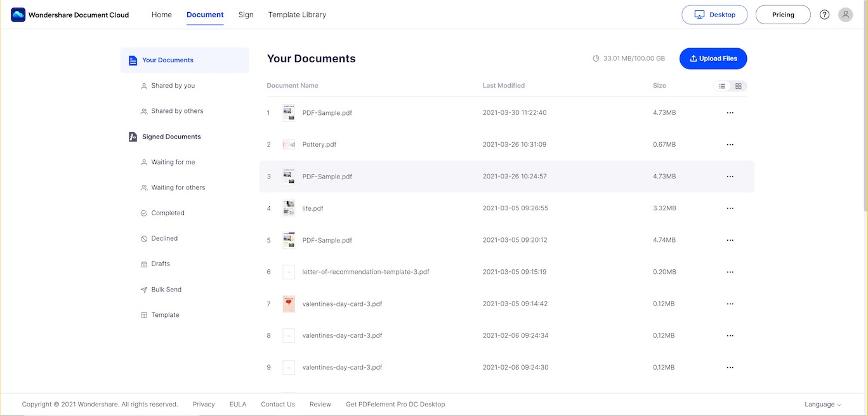
Task: Click the Wondershare Document Cloud logo icon
Action: pyautogui.click(x=18, y=15)
